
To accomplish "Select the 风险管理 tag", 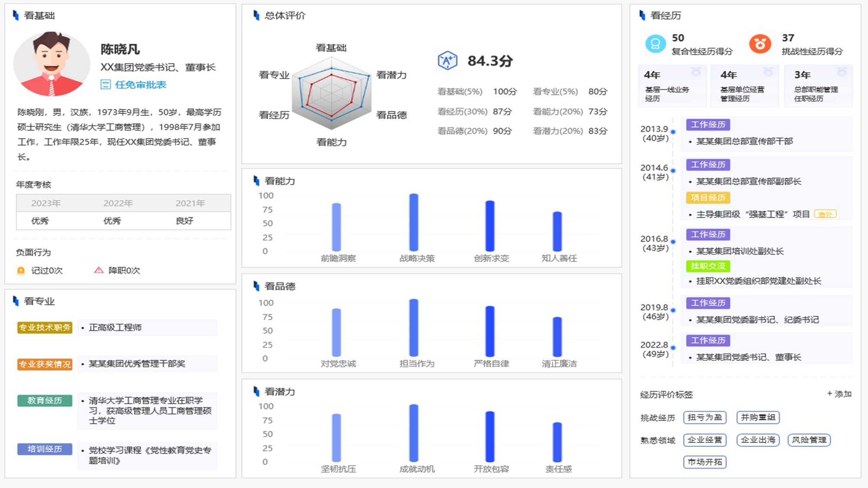I will [x=809, y=440].
